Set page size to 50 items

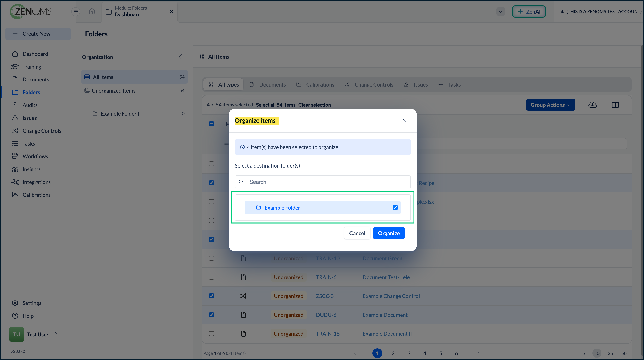[x=624, y=353]
